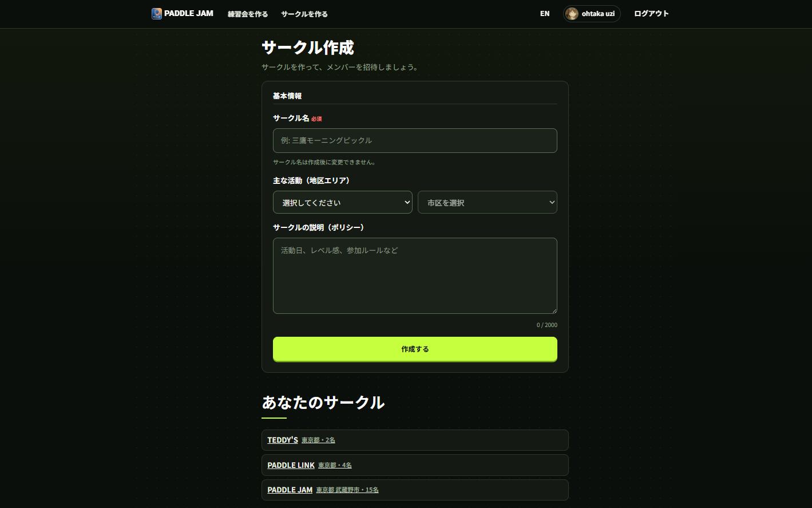Click the 東京都 武蔵野市・15名 text
The width and height of the screenshot is (812, 508).
point(347,490)
